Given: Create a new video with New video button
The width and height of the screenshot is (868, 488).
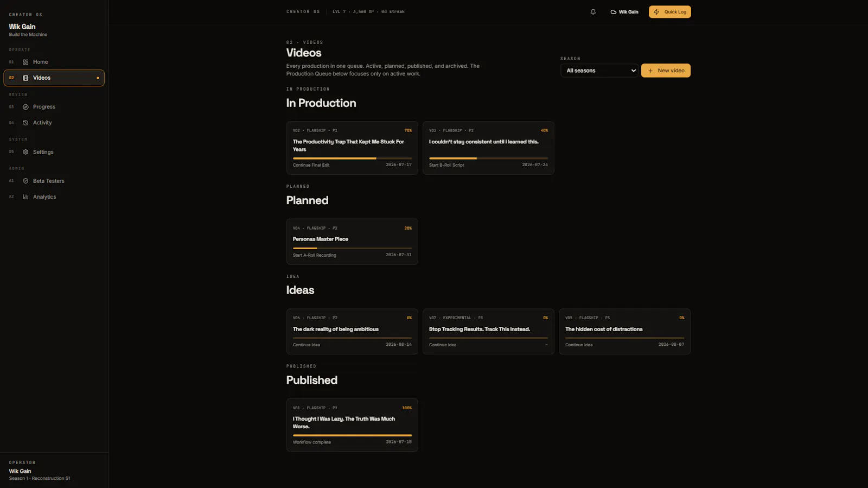Looking at the screenshot, I should point(666,71).
